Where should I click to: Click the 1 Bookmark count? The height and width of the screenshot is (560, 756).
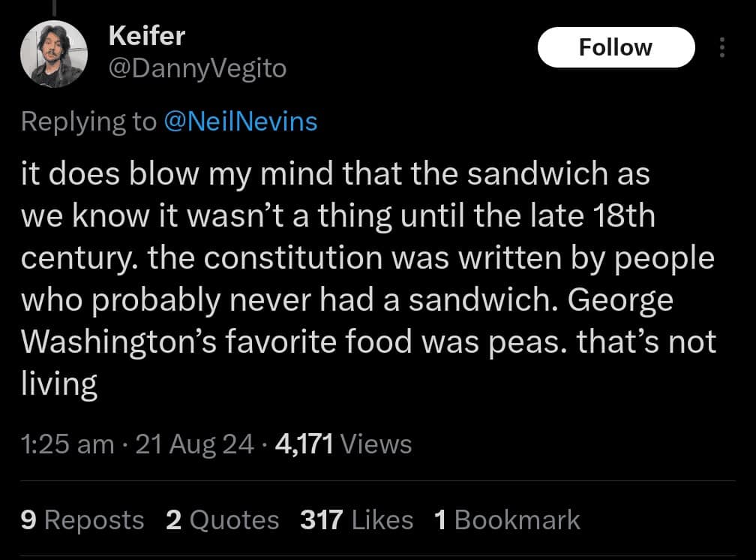(507, 519)
